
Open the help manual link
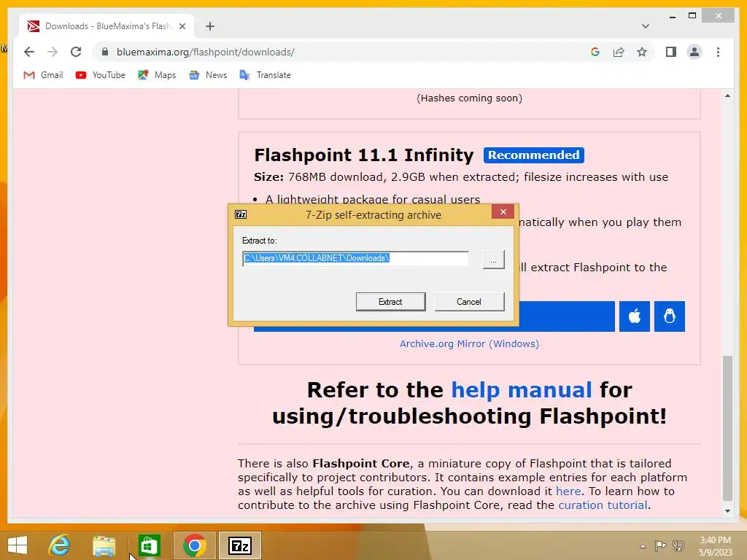click(521, 390)
